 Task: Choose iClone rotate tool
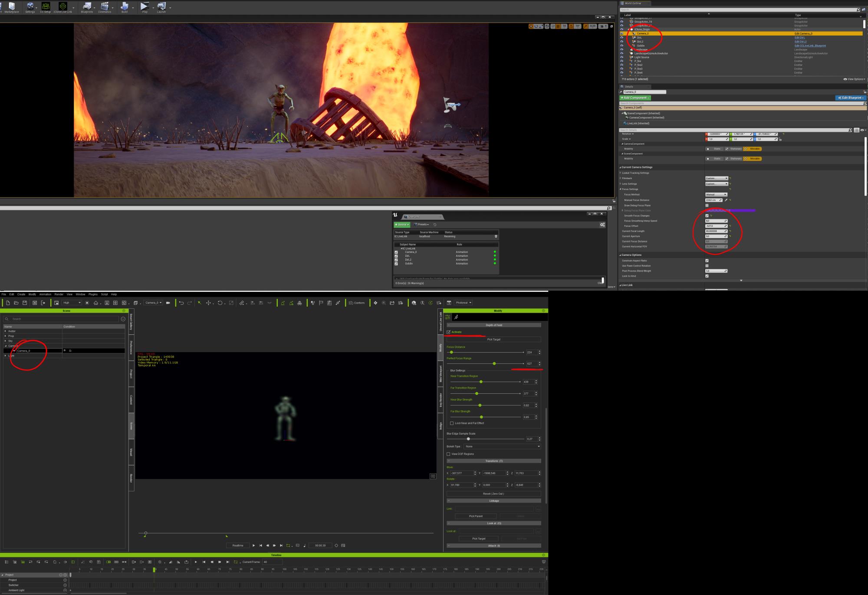(x=220, y=303)
